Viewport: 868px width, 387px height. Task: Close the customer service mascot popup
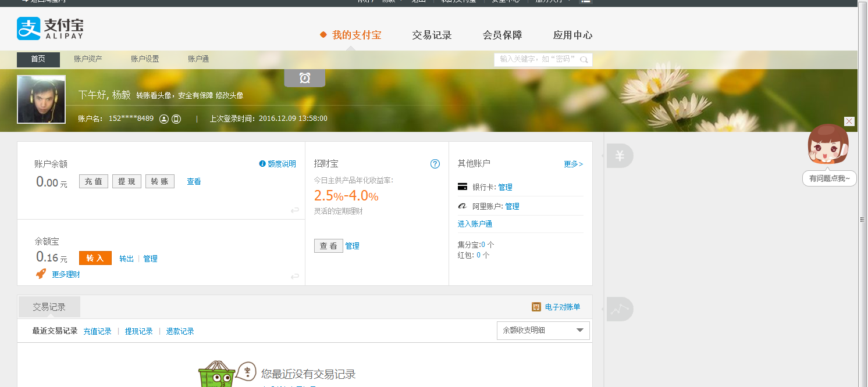click(x=849, y=121)
